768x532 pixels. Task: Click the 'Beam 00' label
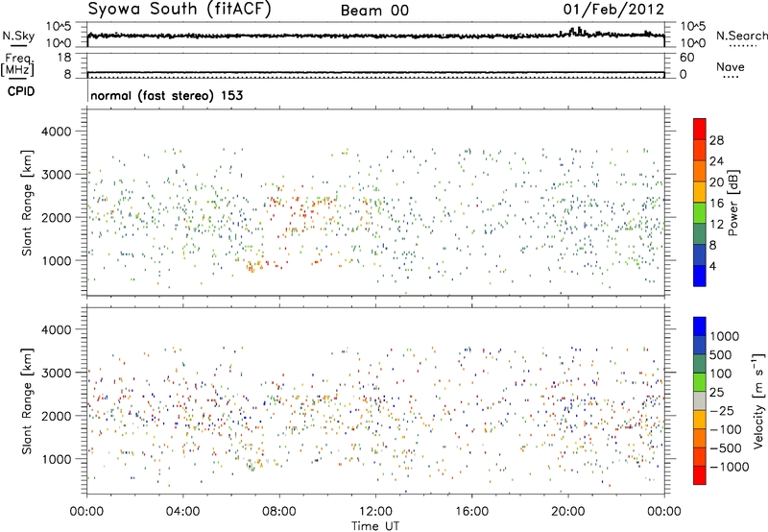click(374, 11)
